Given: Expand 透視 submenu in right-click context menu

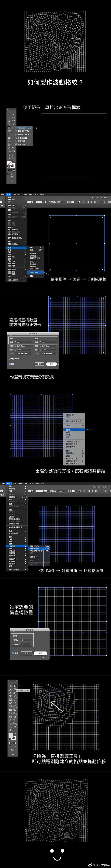Looking at the screenshot, I should (74, 426).
